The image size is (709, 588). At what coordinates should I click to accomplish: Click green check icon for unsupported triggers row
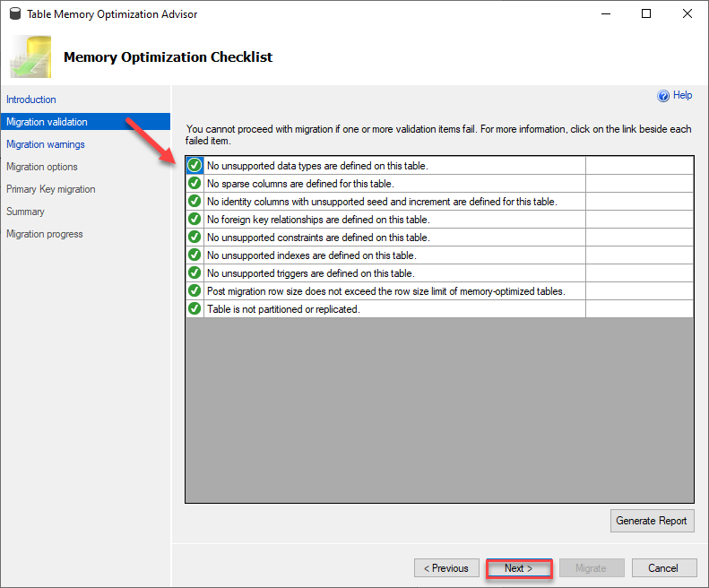click(x=195, y=273)
